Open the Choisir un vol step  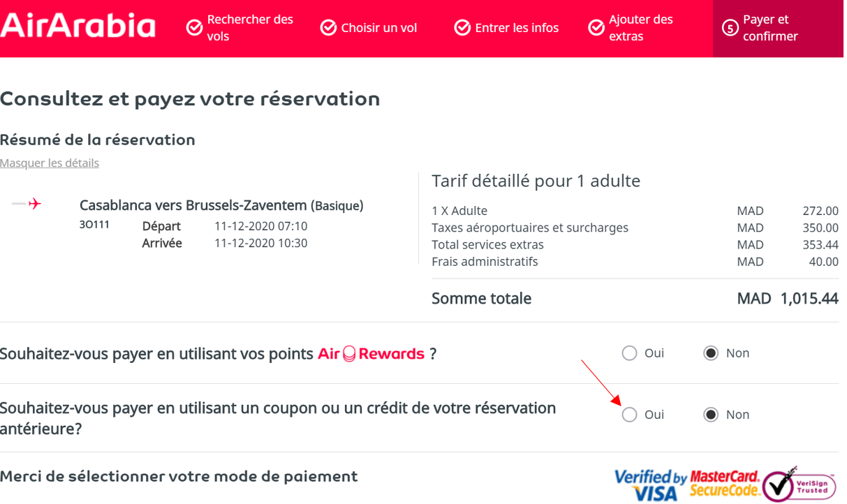click(x=378, y=28)
